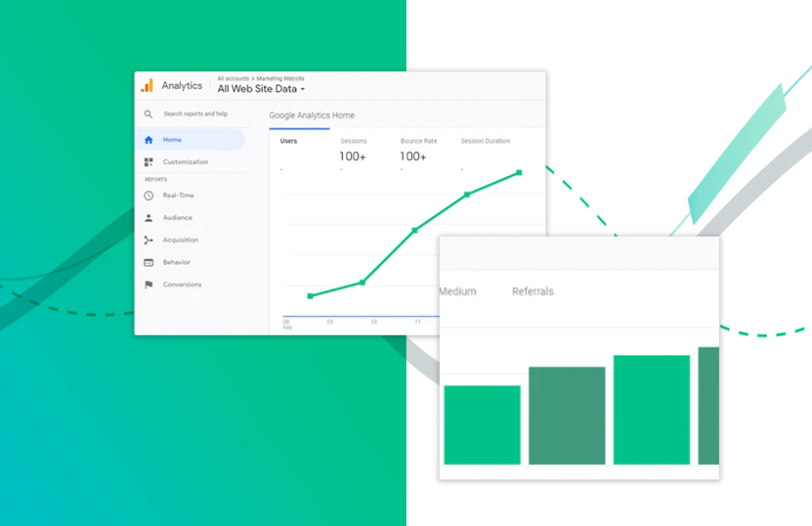812x526 pixels.
Task: Click the Acquisition branching icon
Action: [149, 240]
